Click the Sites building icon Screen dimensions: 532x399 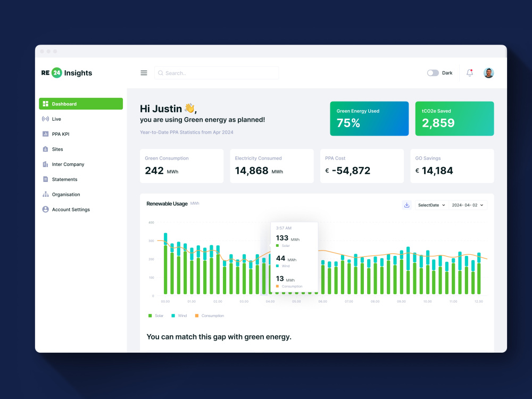pos(45,149)
